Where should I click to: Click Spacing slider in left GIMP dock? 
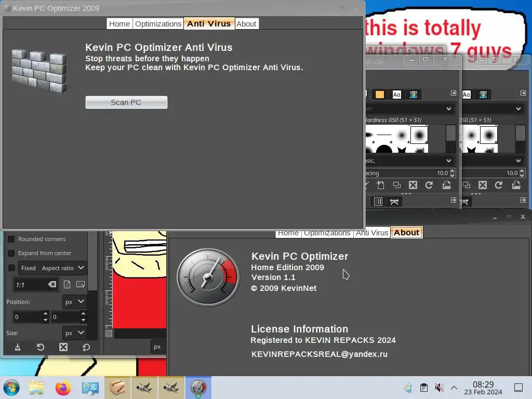point(407,173)
